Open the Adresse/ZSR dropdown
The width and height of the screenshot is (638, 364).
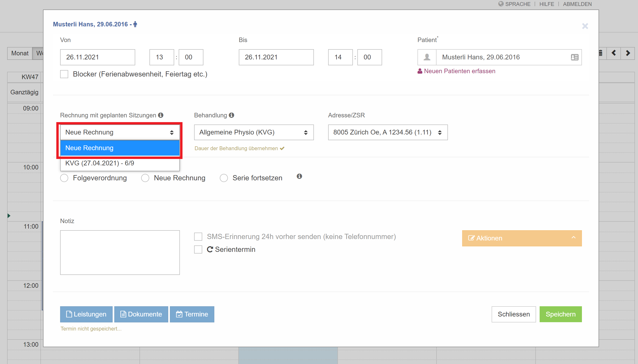[x=388, y=132]
